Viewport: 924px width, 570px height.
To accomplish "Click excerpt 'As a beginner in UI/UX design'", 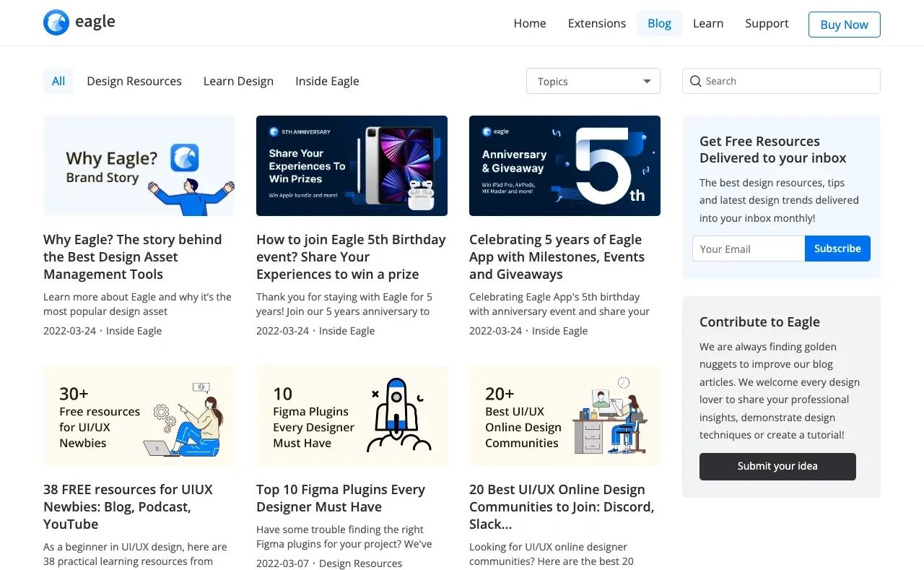I will pos(135,554).
